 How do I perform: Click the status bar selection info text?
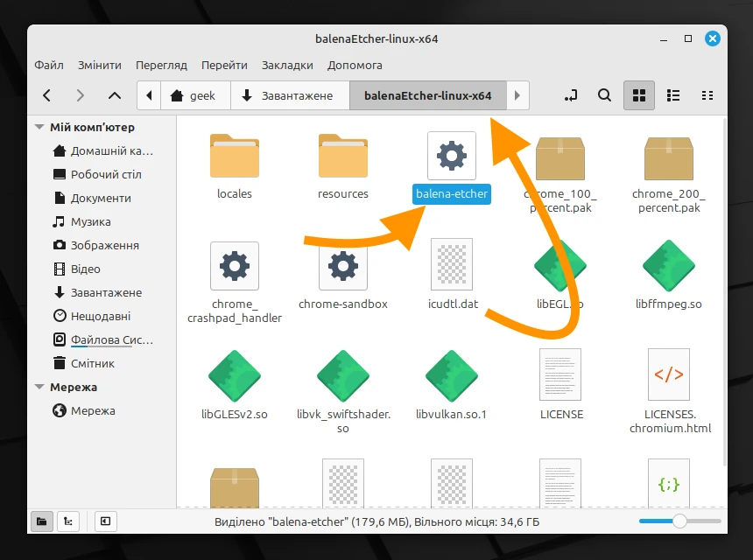[377, 521]
